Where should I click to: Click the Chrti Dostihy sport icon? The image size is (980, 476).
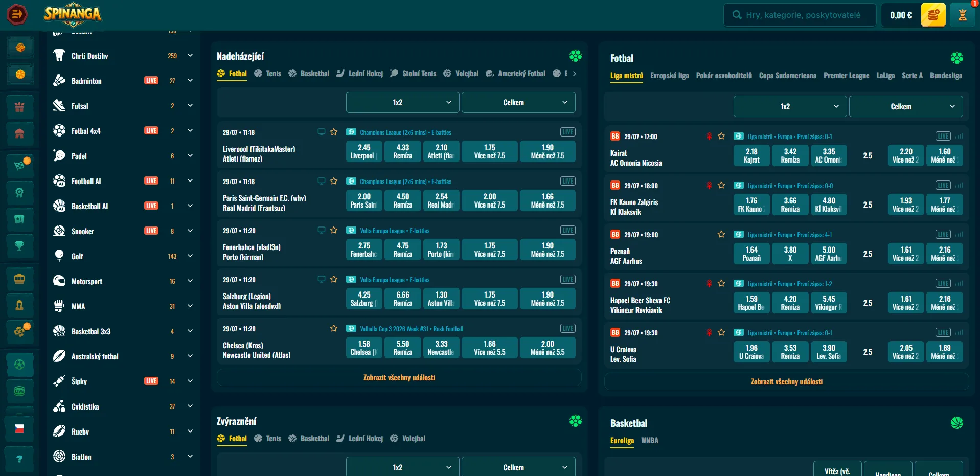[x=59, y=56]
